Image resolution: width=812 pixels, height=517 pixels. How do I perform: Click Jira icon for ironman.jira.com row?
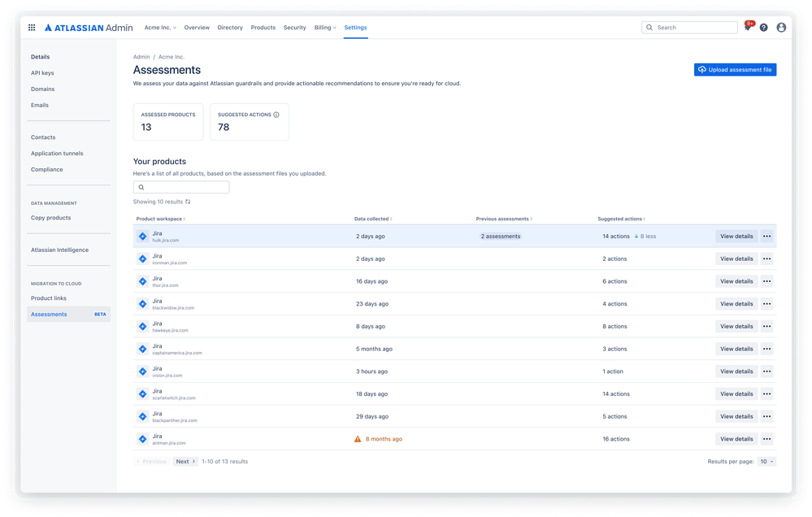click(143, 259)
